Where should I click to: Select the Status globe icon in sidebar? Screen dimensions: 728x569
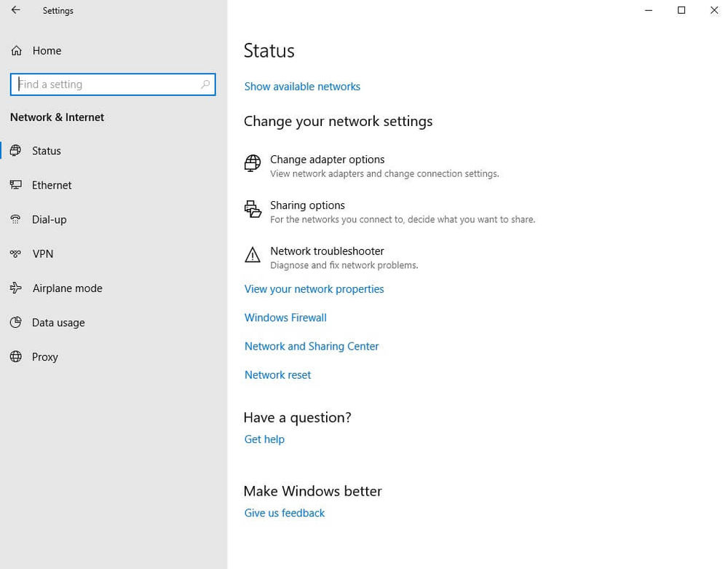click(x=16, y=151)
